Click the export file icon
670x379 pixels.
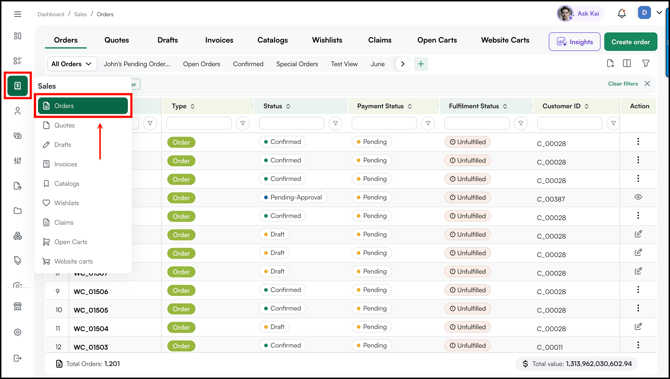point(610,63)
